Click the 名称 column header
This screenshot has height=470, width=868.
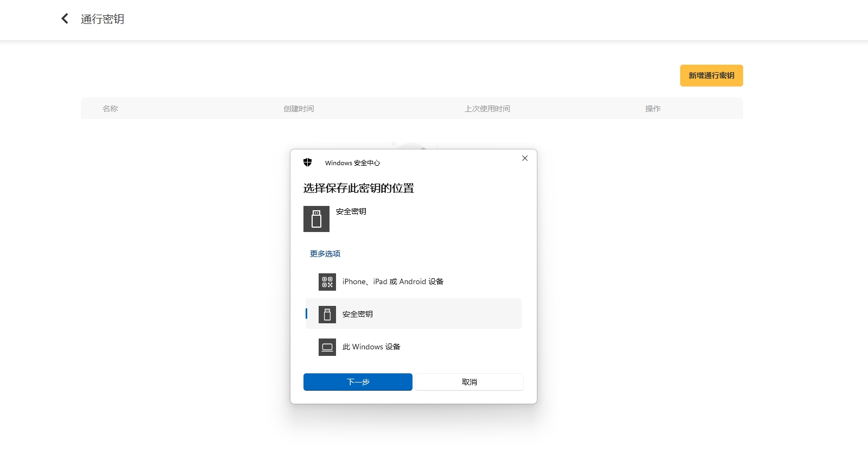pyautogui.click(x=110, y=109)
